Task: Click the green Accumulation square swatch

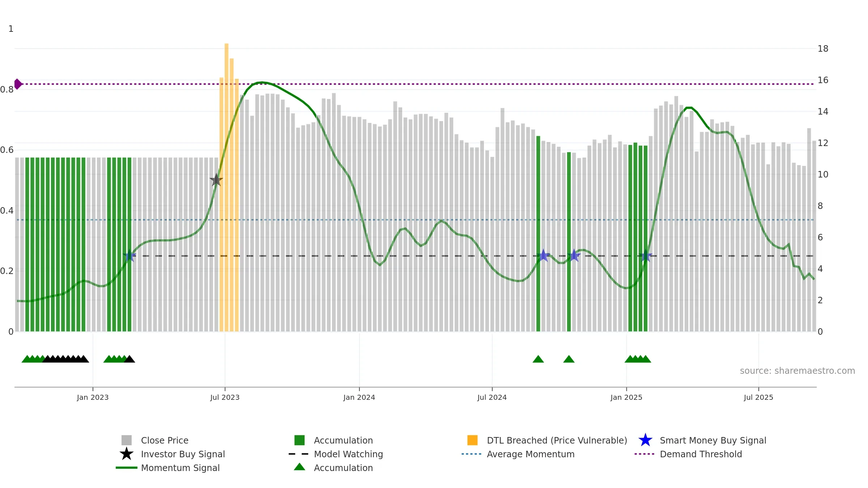Action: click(x=299, y=440)
